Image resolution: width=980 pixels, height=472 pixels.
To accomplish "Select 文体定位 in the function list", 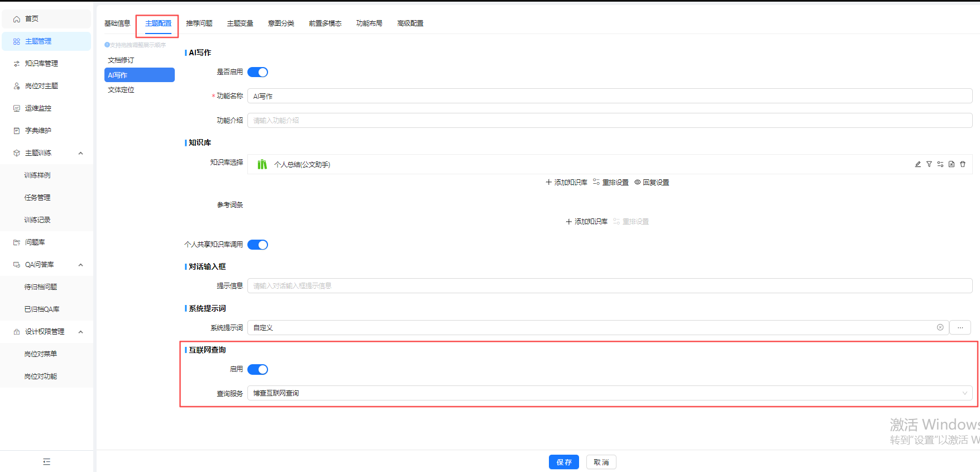I will coord(121,90).
